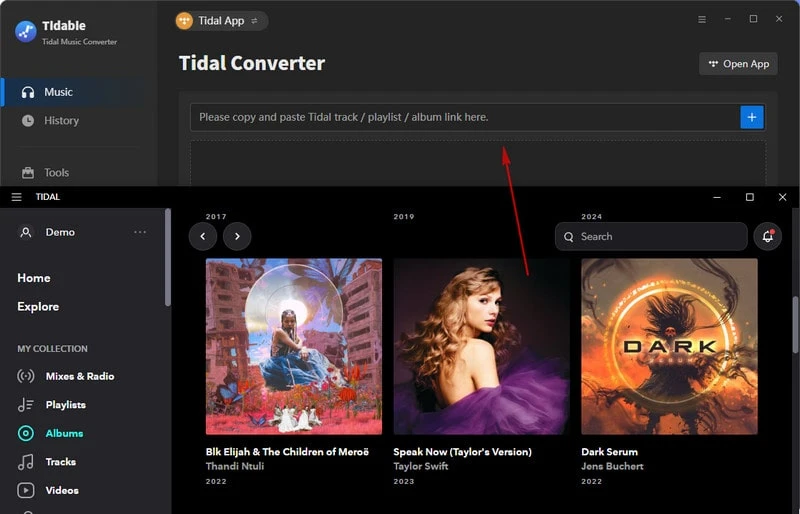Open Blk Elijah album cover
Screen dimensions: 800x514
tap(294, 347)
